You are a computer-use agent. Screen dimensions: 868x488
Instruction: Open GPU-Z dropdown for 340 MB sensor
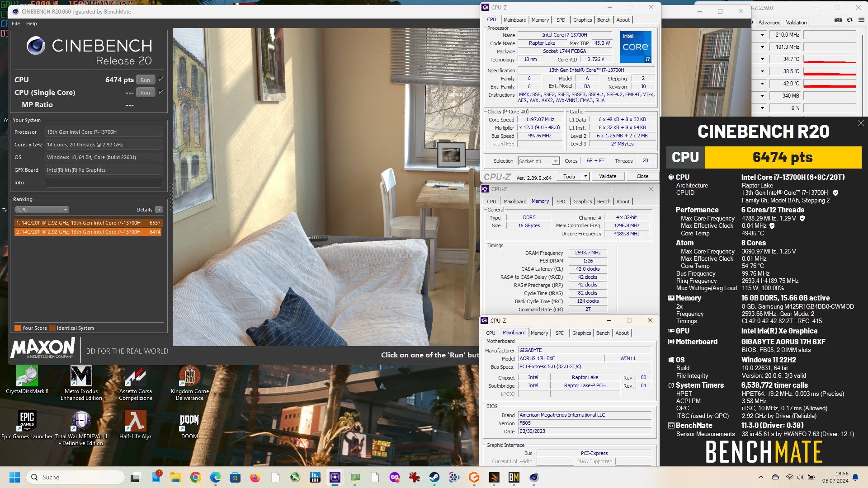tap(762, 96)
